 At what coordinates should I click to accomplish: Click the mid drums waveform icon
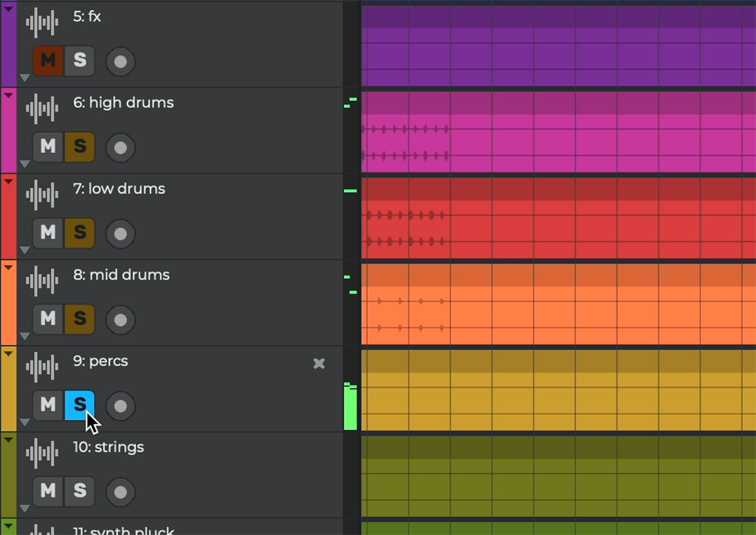pos(42,282)
